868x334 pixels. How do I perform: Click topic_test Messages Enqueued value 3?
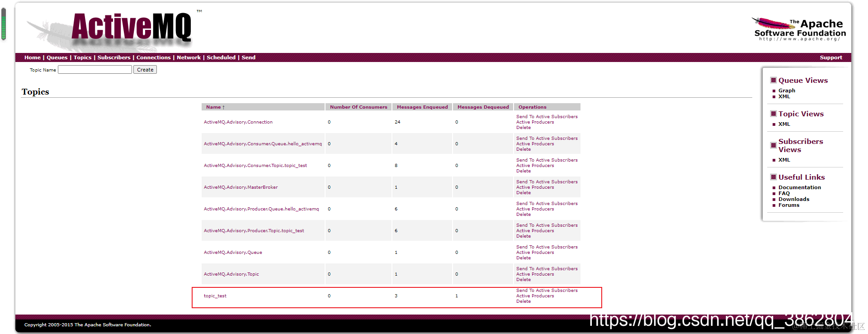point(396,296)
